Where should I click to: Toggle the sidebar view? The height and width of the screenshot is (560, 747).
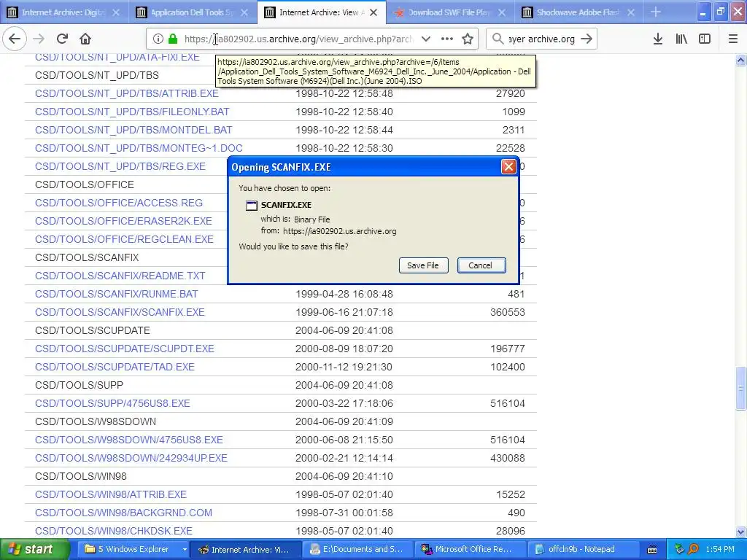coord(705,39)
